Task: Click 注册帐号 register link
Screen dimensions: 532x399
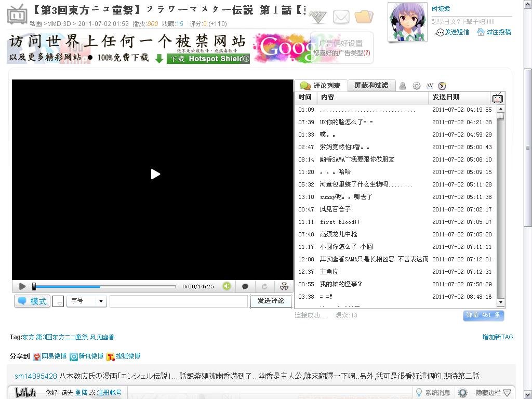Action: (109, 393)
